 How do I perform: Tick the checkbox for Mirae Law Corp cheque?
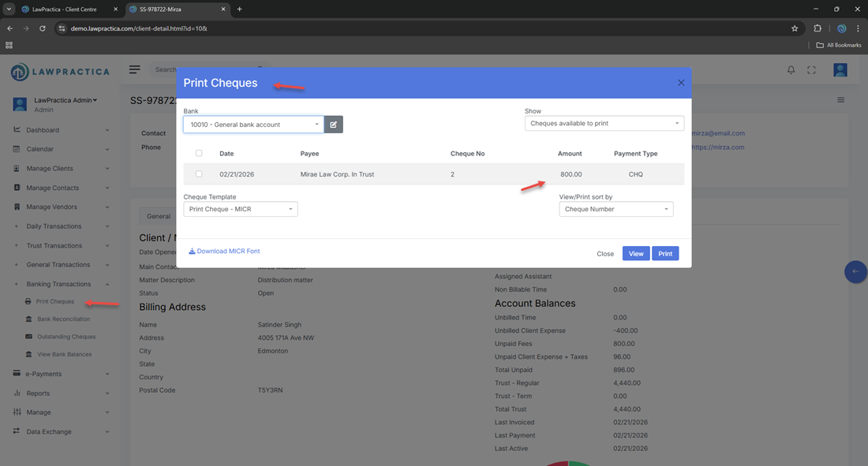tap(199, 174)
